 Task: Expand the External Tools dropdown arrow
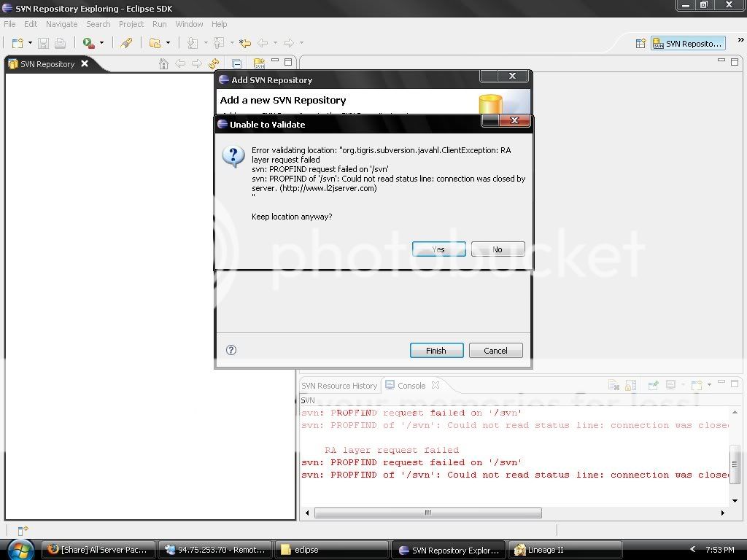pyautogui.click(x=101, y=44)
